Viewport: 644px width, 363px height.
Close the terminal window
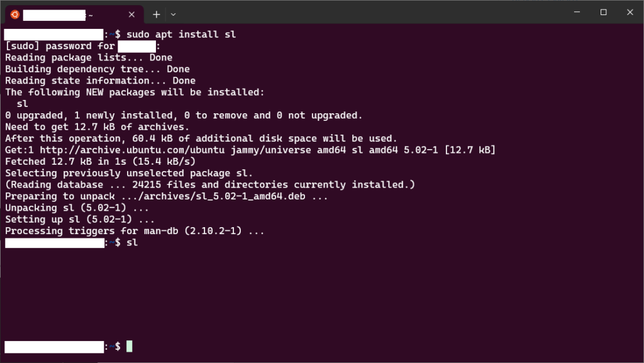tap(630, 13)
